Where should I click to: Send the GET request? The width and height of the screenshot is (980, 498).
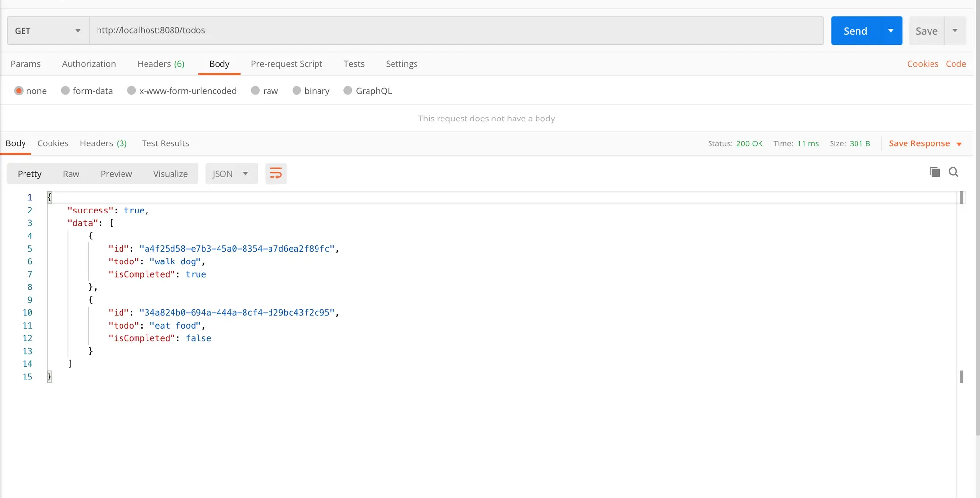856,30
